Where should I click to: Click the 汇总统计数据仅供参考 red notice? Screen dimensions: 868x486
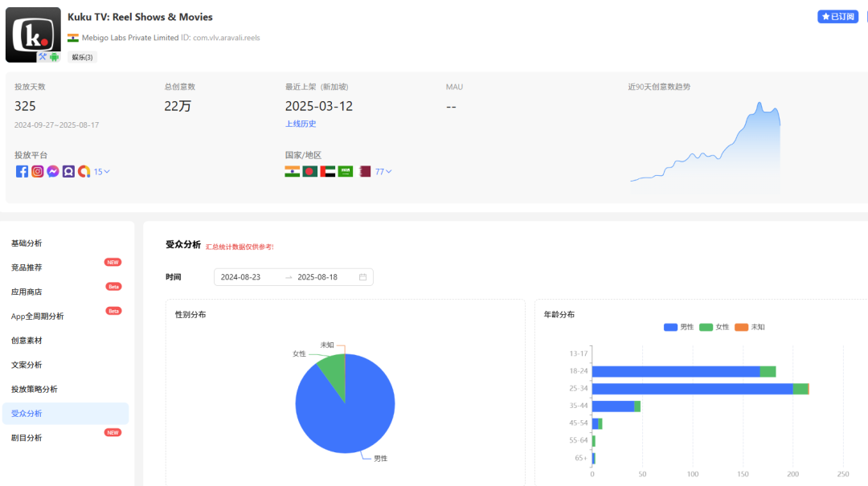pos(240,247)
